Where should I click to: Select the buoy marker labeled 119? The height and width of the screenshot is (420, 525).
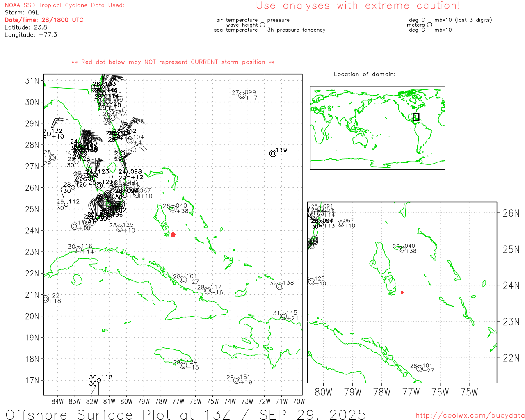point(273,153)
